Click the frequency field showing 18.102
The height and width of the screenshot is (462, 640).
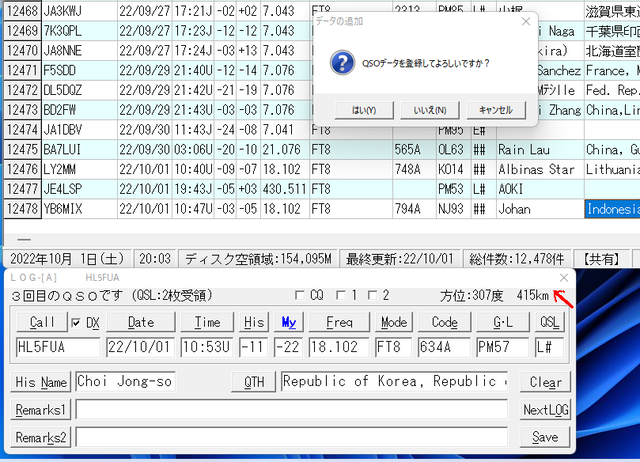coord(339,347)
